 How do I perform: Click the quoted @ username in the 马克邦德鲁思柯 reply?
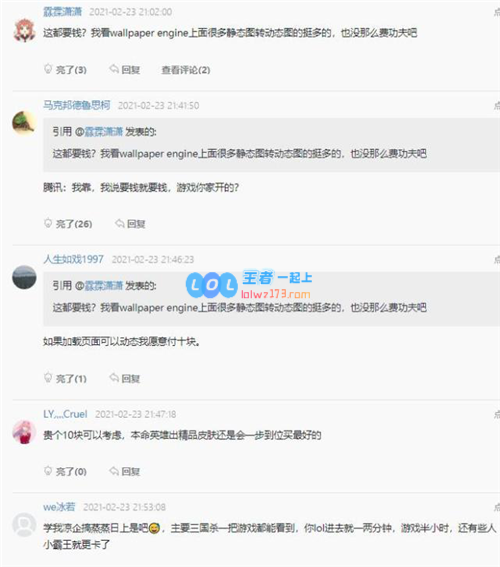[99, 132]
